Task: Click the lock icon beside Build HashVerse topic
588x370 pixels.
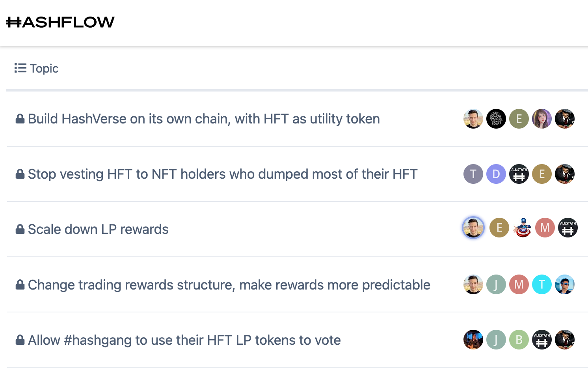Action: click(x=20, y=119)
